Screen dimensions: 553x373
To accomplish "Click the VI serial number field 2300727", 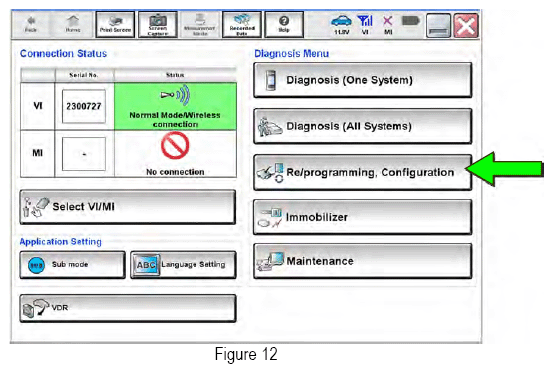I will tap(84, 106).
